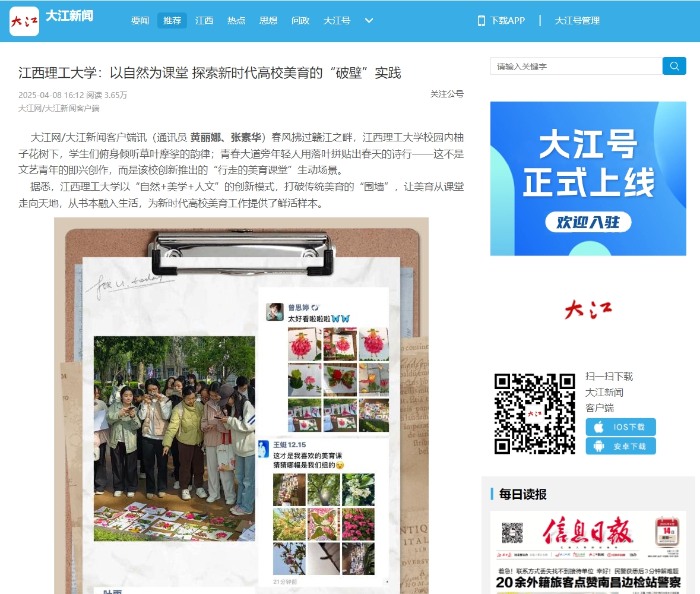The width and height of the screenshot is (700, 594).
Task: Open the 要闻 navigation tab
Action: (x=140, y=21)
